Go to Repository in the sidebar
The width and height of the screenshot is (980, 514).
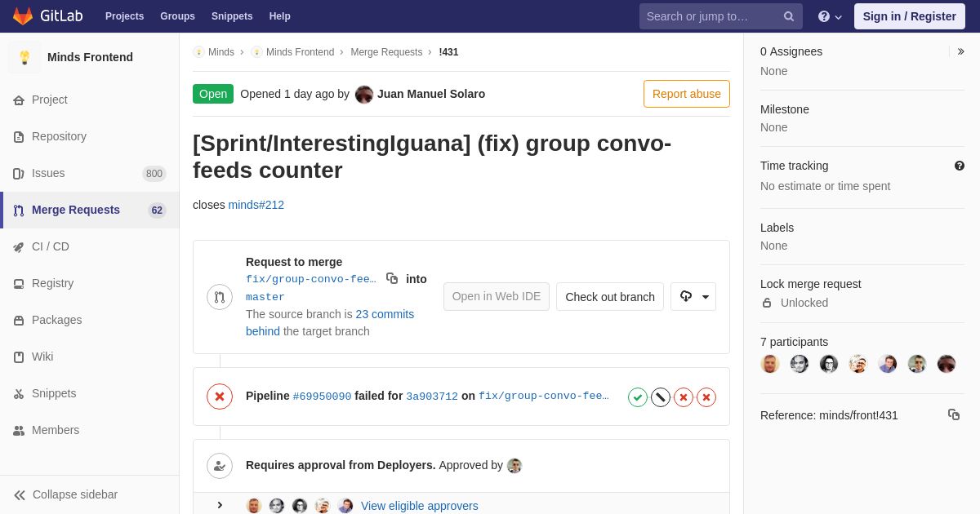coord(90,136)
